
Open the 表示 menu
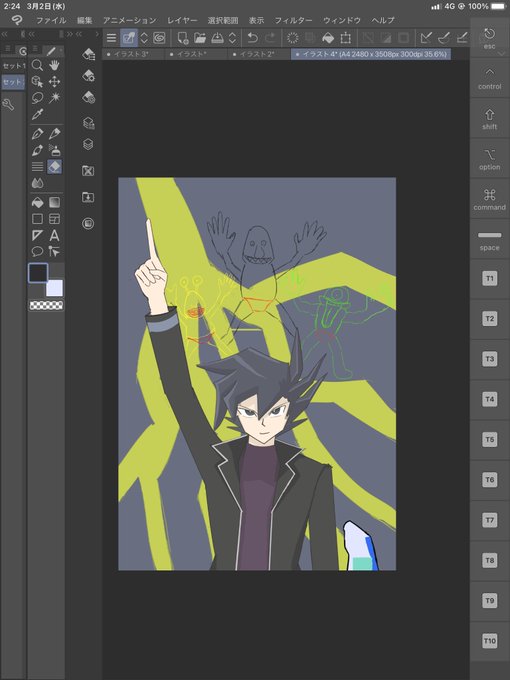(256, 20)
